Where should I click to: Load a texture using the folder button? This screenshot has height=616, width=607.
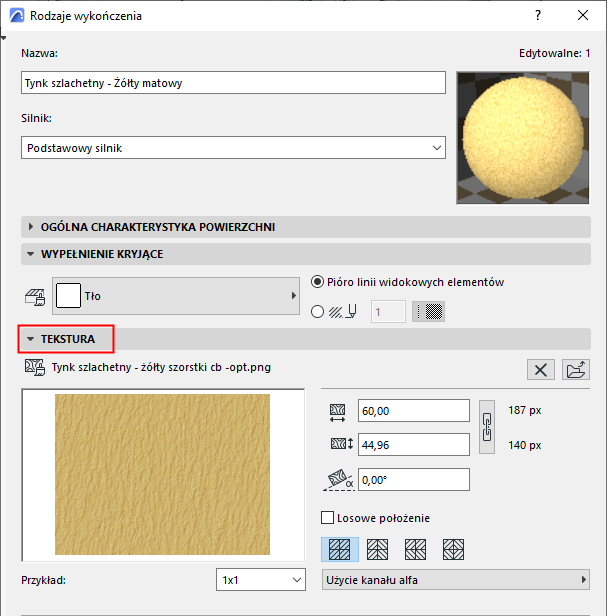coord(576,370)
